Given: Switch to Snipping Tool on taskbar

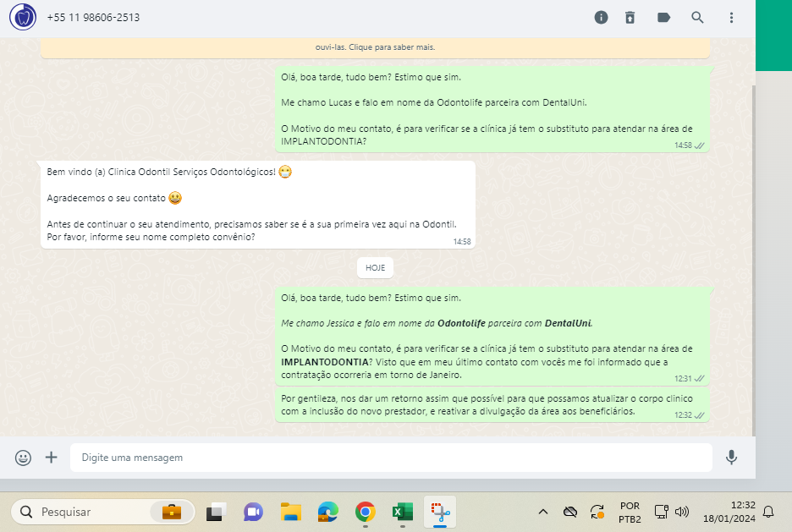Looking at the screenshot, I should click(x=440, y=513).
